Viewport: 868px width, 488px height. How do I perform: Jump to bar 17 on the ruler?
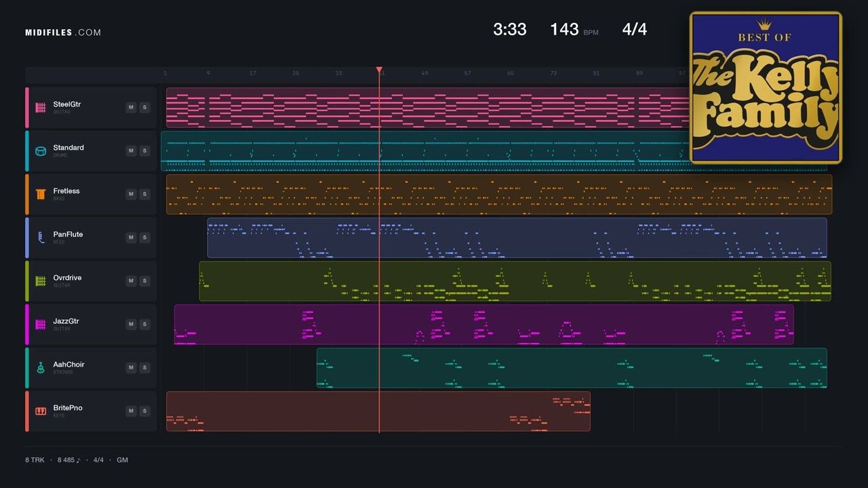pyautogui.click(x=252, y=73)
